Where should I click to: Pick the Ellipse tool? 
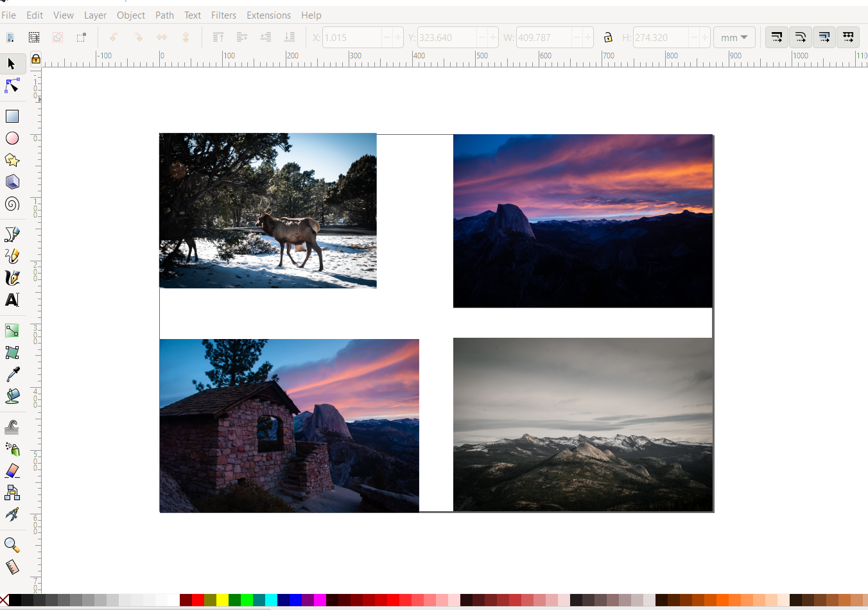point(12,138)
